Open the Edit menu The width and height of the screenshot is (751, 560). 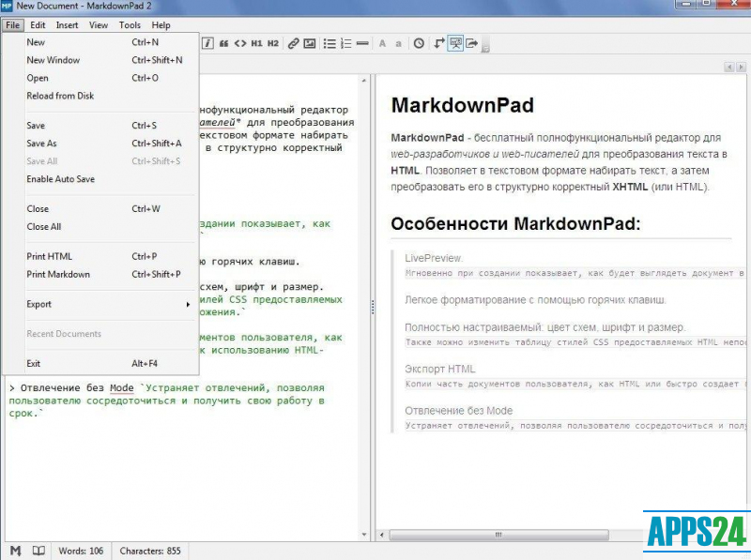[x=38, y=25]
